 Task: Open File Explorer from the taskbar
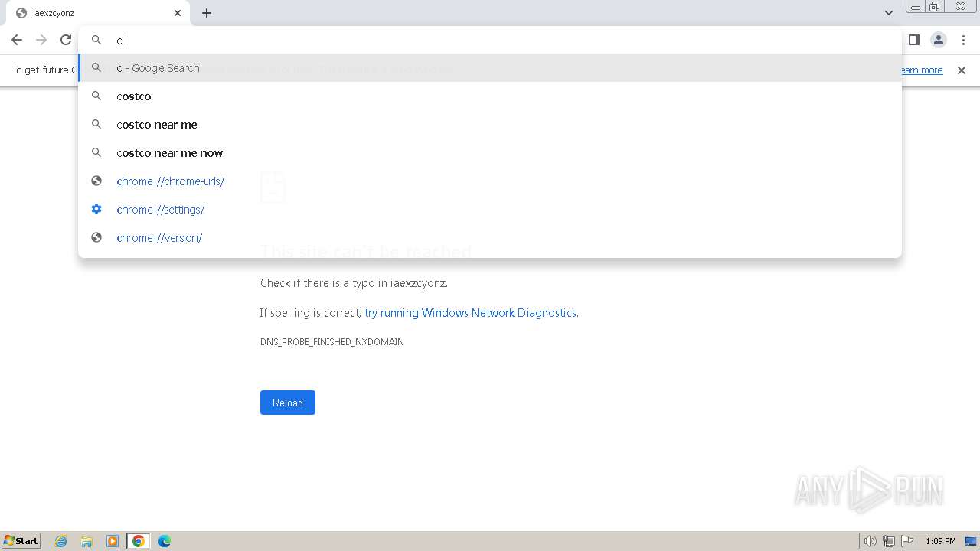[87, 541]
